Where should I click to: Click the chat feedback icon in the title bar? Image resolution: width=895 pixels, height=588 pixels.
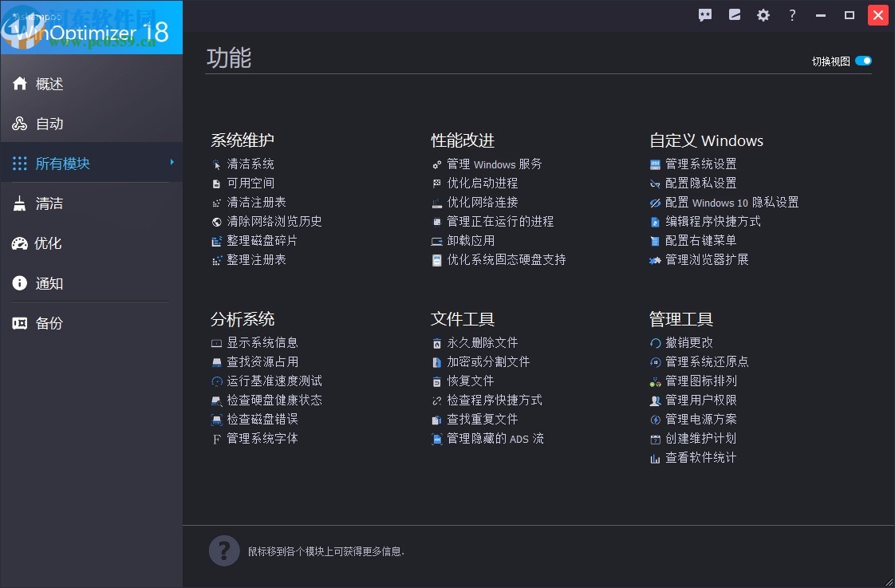click(x=705, y=14)
